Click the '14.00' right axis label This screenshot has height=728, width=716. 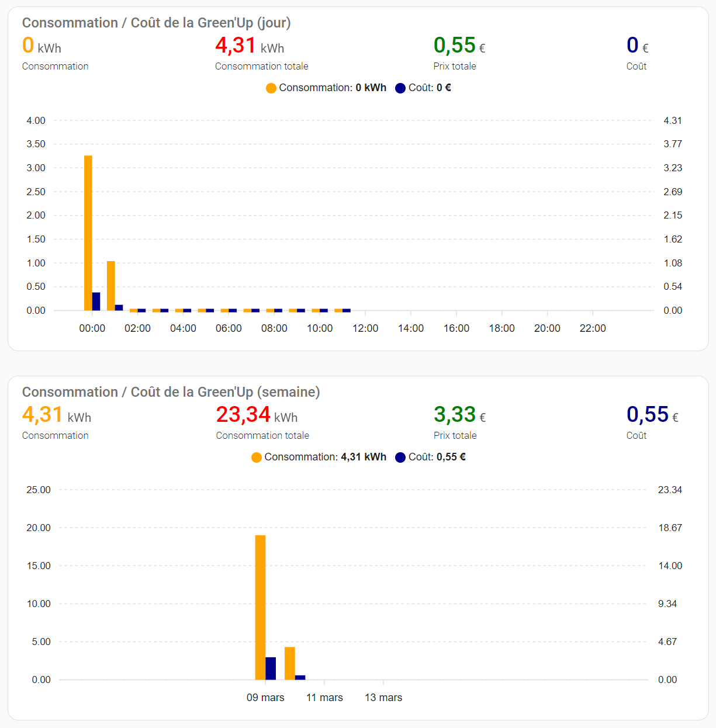point(670,566)
